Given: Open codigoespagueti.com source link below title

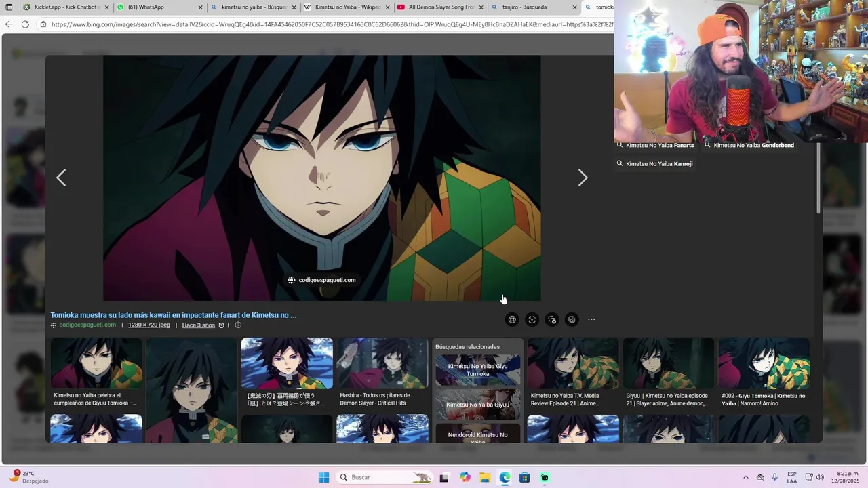Looking at the screenshot, I should pos(87,325).
